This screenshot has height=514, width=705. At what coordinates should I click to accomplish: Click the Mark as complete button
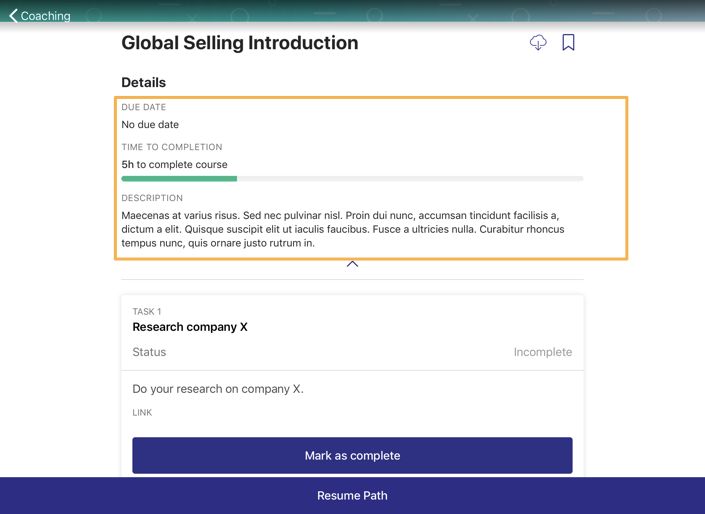pos(352,456)
